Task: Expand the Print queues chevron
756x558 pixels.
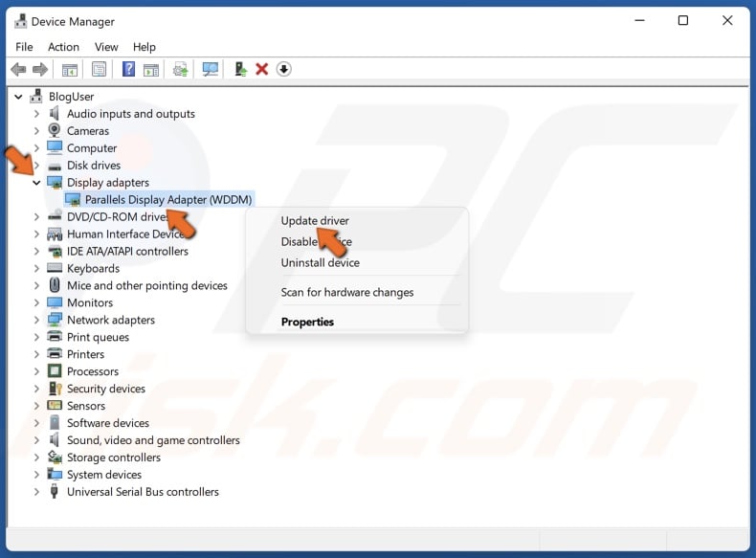Action: tap(36, 337)
